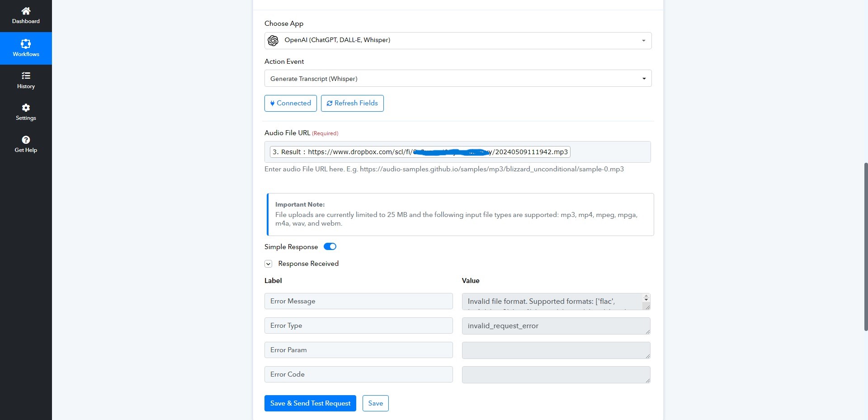Click the empty Error Param value field

click(556, 350)
